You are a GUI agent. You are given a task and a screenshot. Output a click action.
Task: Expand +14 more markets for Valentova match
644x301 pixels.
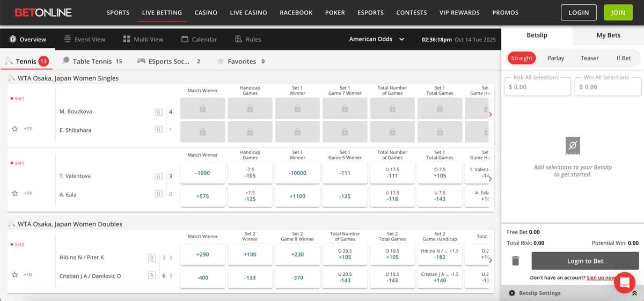[28, 193]
